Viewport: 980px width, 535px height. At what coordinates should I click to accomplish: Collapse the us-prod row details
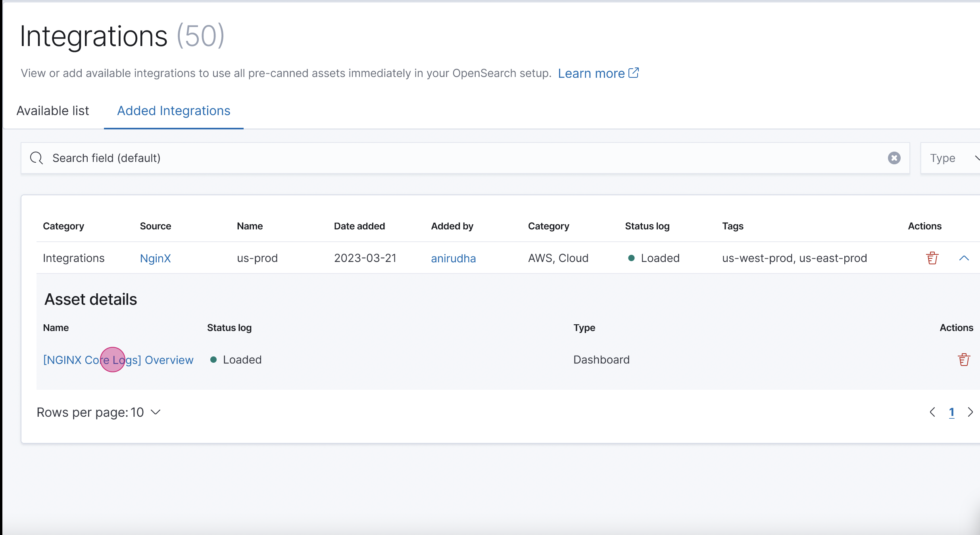coord(965,258)
